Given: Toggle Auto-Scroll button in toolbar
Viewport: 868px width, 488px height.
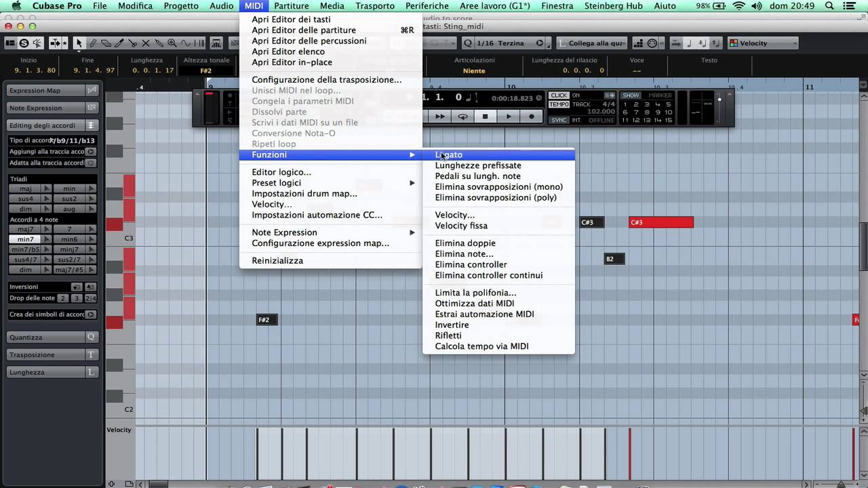Looking at the screenshot, I should point(54,43).
